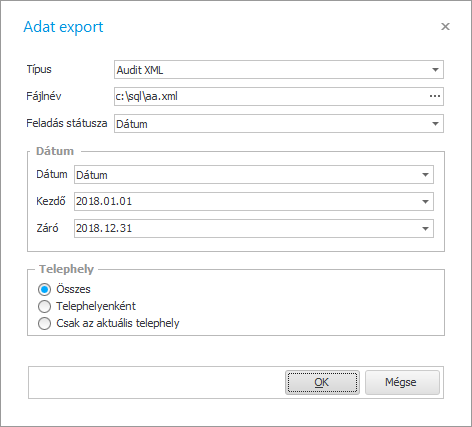
Task: Click the Dátum group header label
Action: click(55, 151)
